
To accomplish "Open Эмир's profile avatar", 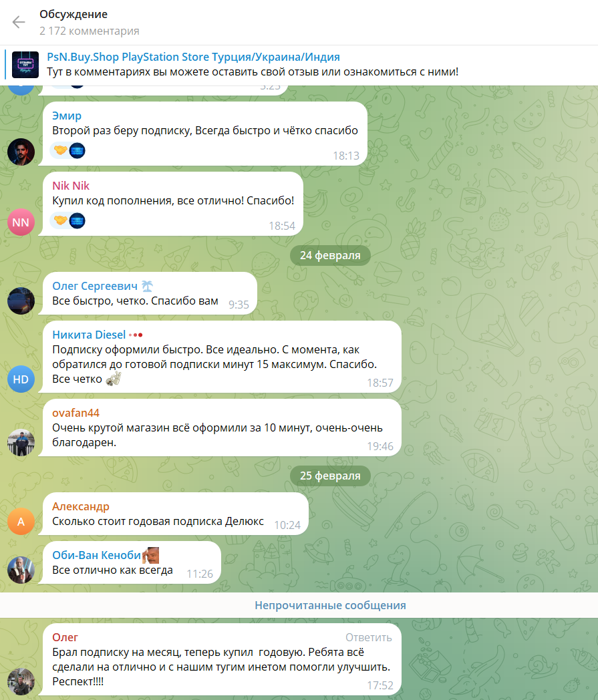I will click(x=21, y=152).
